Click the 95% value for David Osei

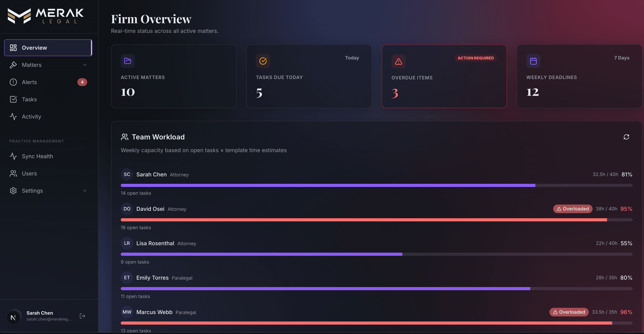click(626, 209)
